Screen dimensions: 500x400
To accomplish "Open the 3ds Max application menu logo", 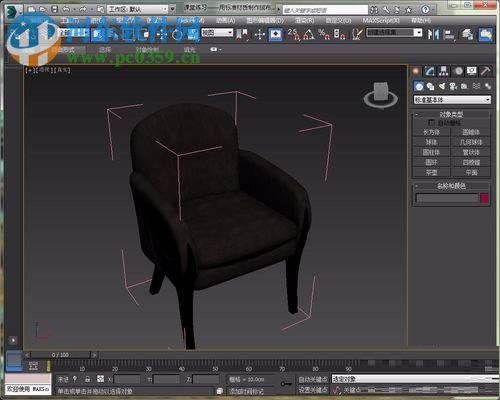I will click(13, 11).
